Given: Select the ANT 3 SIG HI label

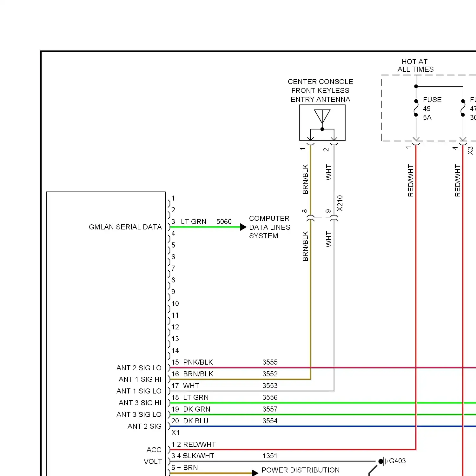Looking at the screenshot, I should (x=140, y=403).
